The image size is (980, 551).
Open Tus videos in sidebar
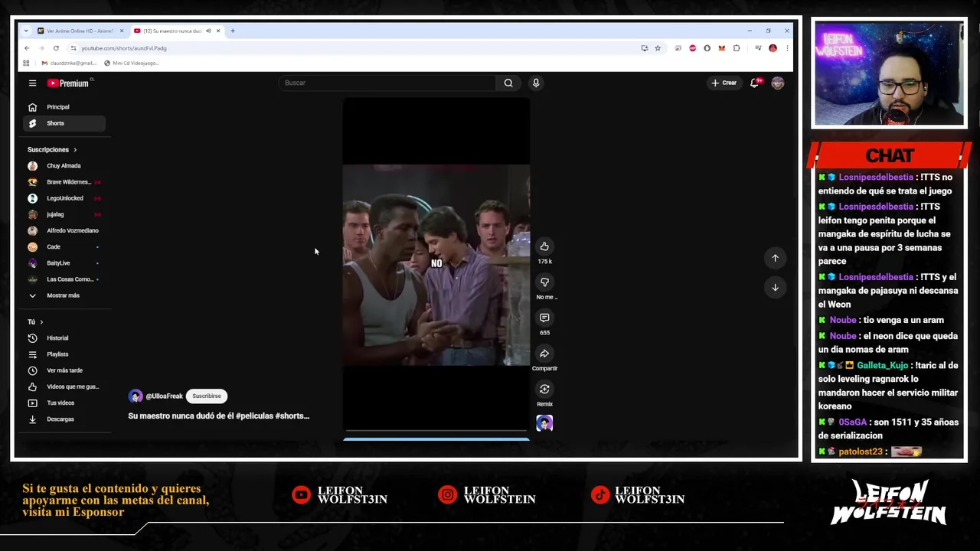tap(65, 403)
